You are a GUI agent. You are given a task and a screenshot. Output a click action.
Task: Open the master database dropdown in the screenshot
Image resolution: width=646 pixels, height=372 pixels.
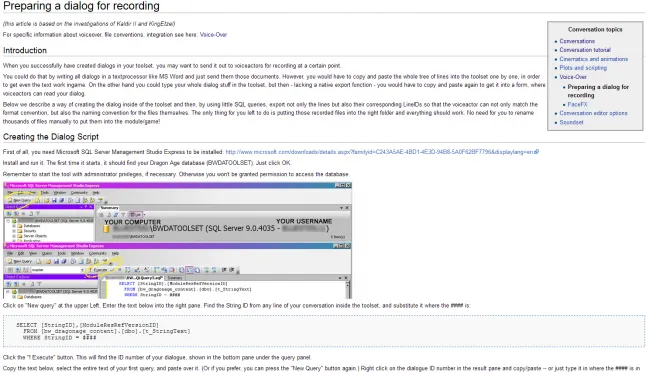pyautogui.click(x=57, y=270)
